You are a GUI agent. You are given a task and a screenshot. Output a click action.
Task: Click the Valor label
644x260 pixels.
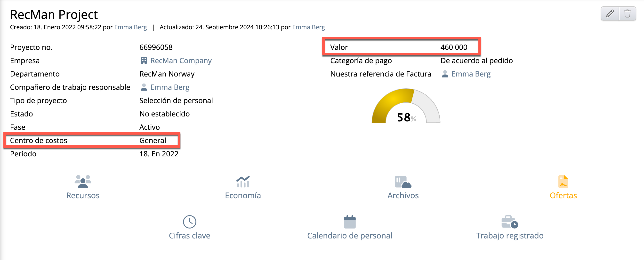click(339, 47)
